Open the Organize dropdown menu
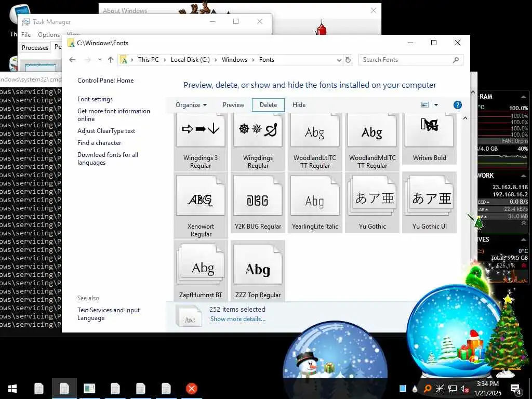 [191, 105]
